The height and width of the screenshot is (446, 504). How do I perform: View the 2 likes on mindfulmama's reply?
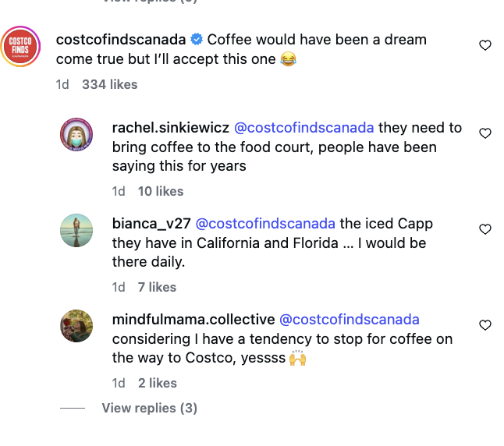pos(157,383)
